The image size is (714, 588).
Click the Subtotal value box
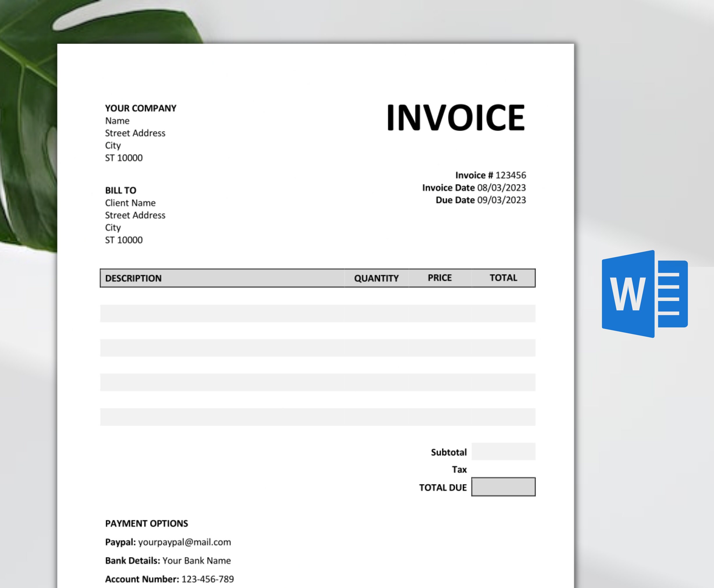503,451
